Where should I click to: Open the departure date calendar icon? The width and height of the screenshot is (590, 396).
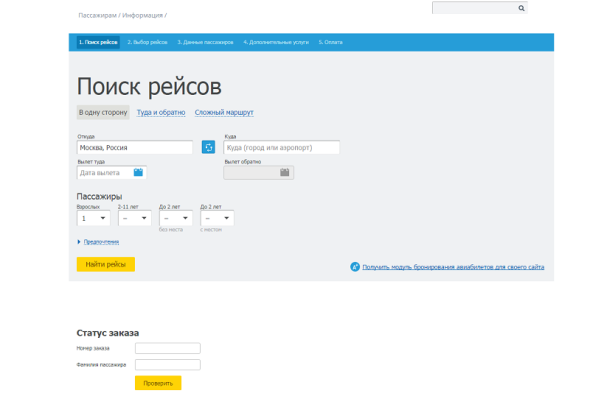click(x=138, y=172)
